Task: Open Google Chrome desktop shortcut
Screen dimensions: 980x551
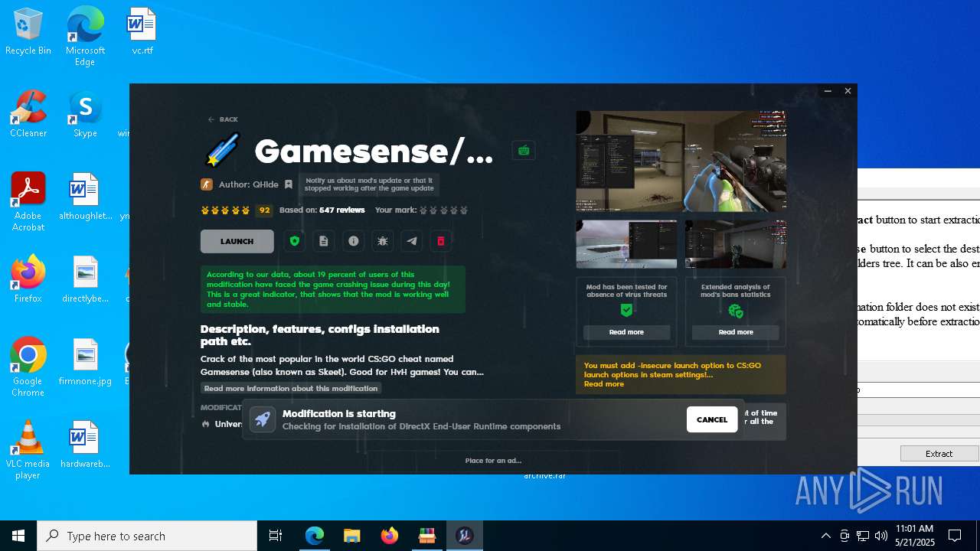Action: (28, 367)
